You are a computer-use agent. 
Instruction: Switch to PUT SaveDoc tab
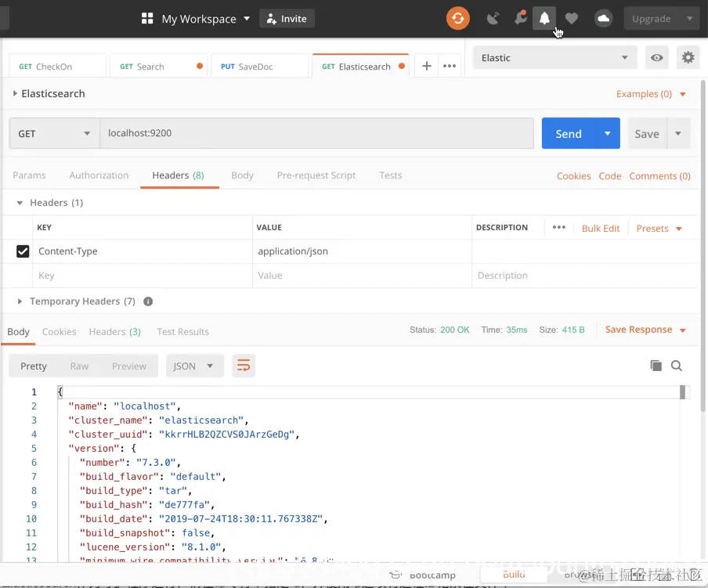tap(259, 67)
